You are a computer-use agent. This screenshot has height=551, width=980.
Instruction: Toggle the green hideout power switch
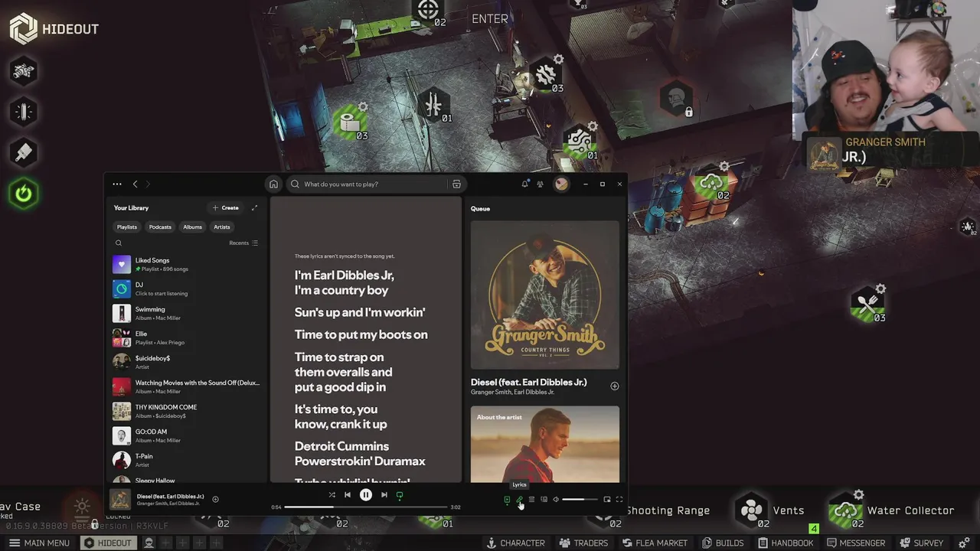(24, 194)
